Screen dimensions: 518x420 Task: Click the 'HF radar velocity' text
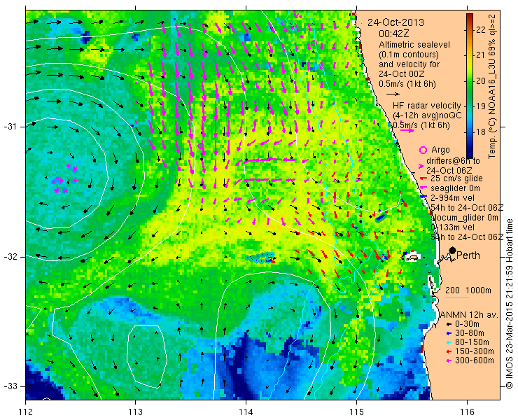coord(427,106)
